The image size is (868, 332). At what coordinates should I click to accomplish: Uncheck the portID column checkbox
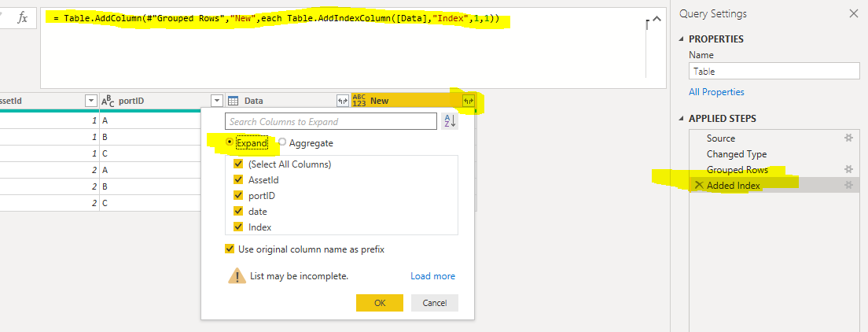click(238, 196)
